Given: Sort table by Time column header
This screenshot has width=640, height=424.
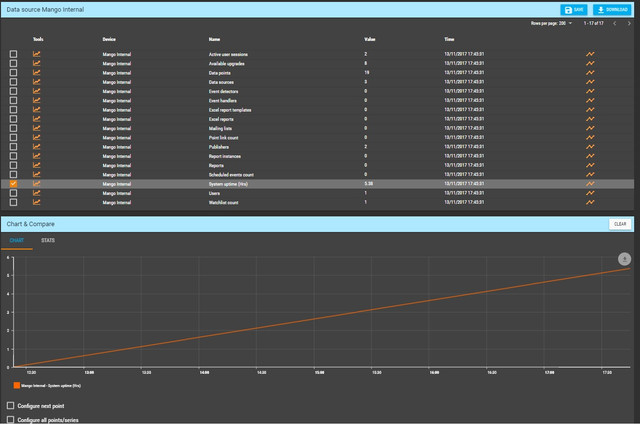Looking at the screenshot, I should coord(449,39).
